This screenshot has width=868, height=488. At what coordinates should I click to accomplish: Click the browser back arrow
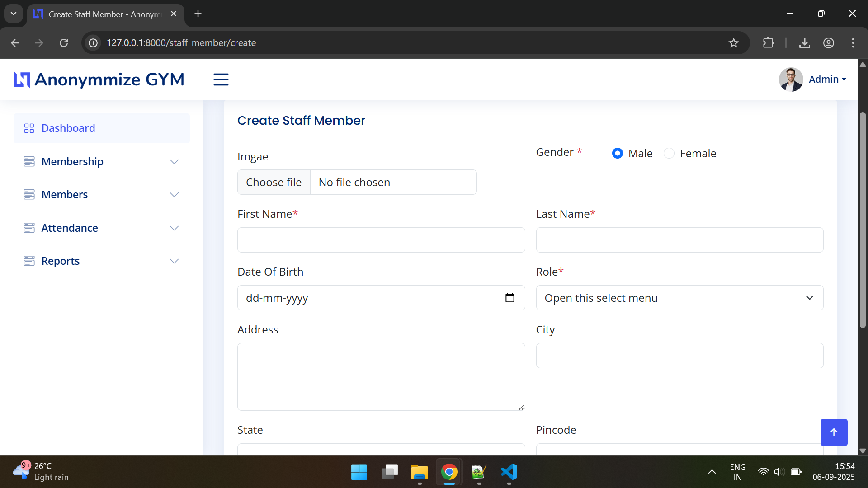point(15,43)
